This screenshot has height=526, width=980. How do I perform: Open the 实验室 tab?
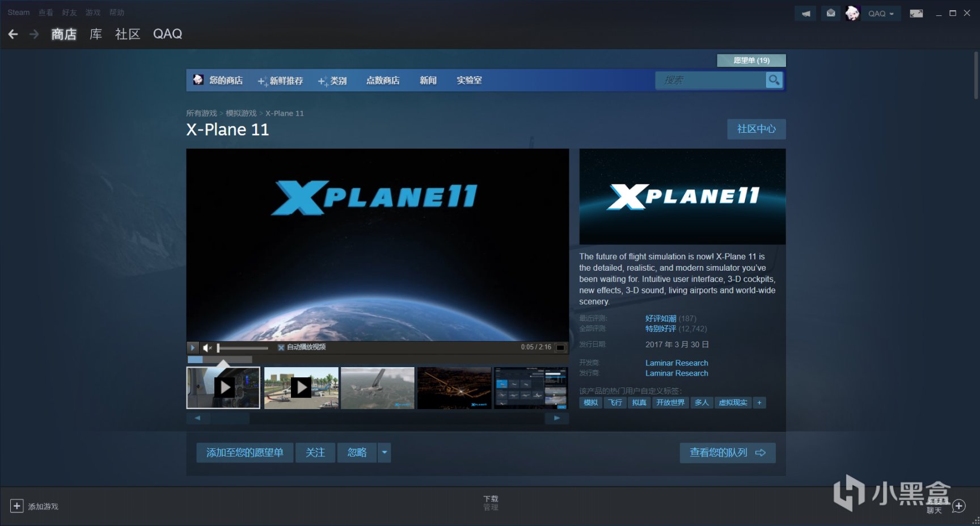(469, 81)
